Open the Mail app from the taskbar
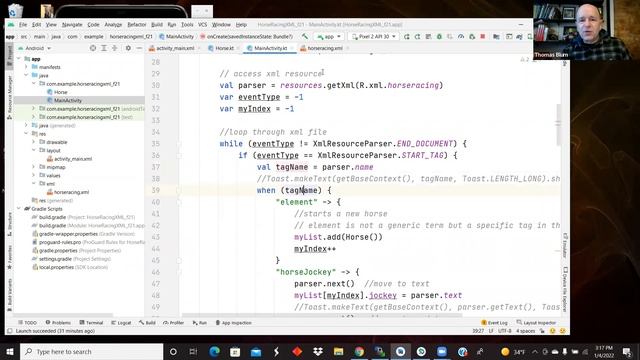This screenshot has width=640, height=360. pos(256,351)
